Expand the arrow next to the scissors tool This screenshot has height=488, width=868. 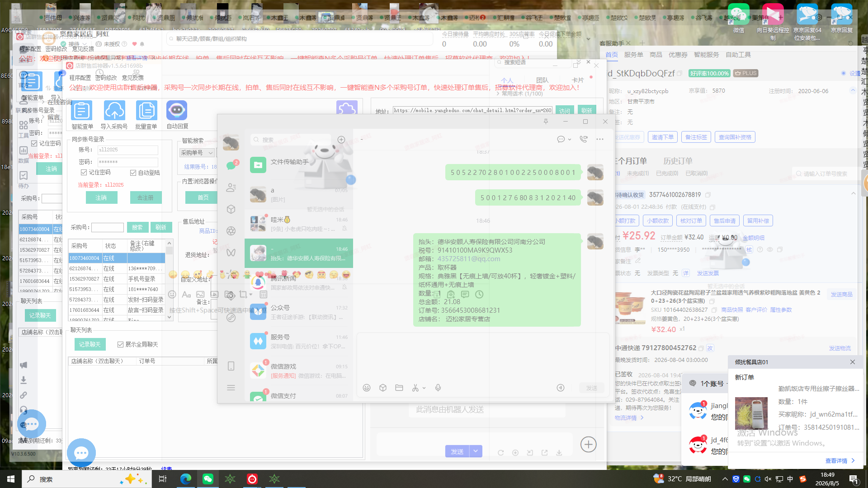click(x=424, y=388)
